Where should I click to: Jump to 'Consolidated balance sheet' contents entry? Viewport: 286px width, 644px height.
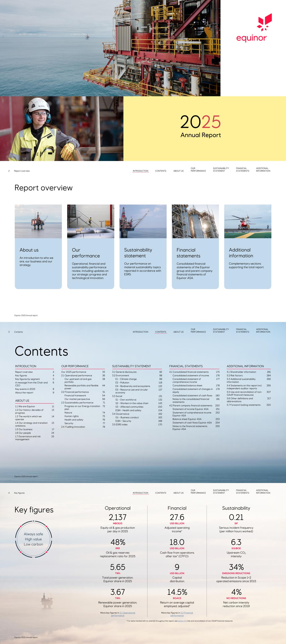(x=187, y=386)
